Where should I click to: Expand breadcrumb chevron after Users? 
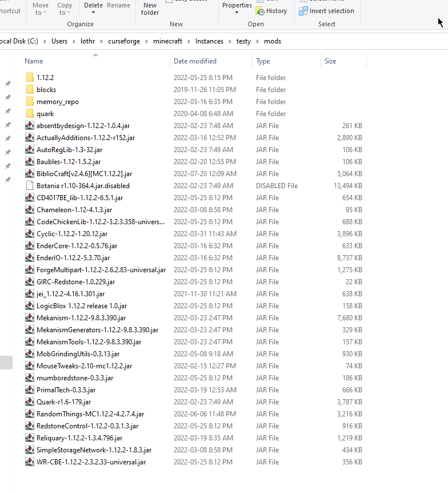[74, 41]
